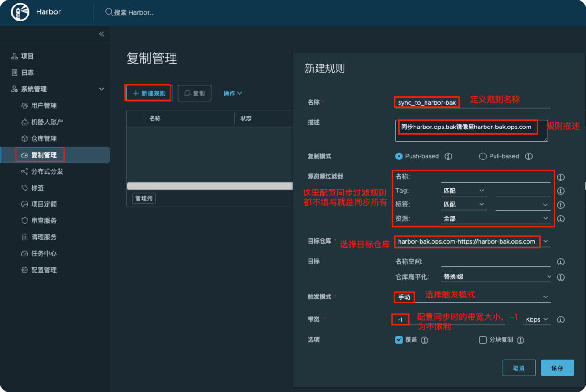The width and height of the screenshot is (586, 392).
Task: Click the 描述 textarea
Action: [471, 130]
